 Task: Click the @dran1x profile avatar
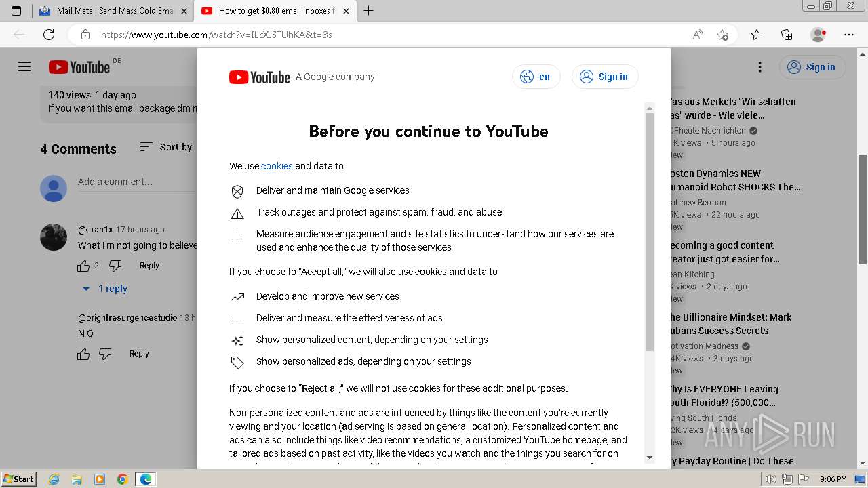[54, 237]
